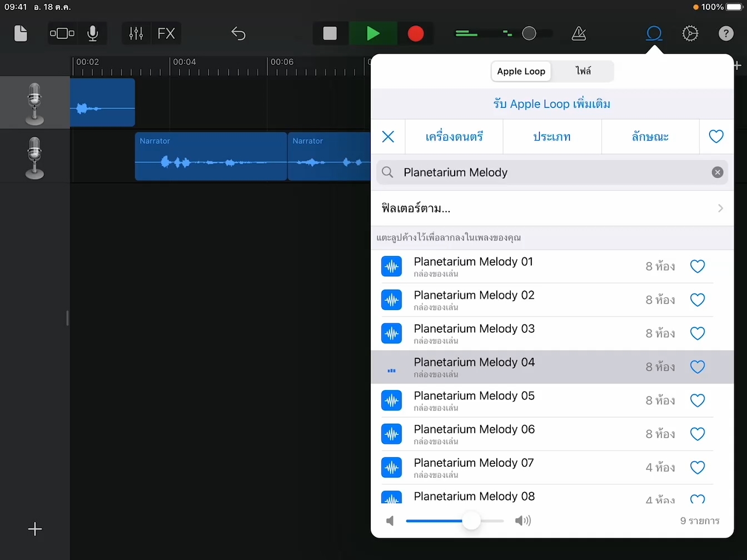Open song settings gear
This screenshot has width=747, height=560.
click(690, 33)
